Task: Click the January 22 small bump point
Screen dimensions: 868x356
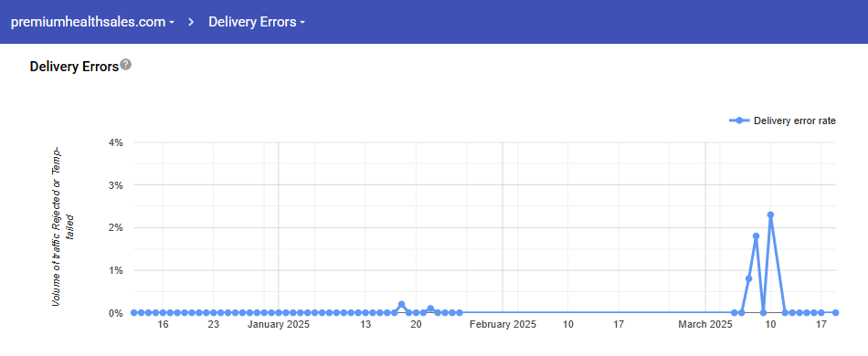Action: click(430, 309)
